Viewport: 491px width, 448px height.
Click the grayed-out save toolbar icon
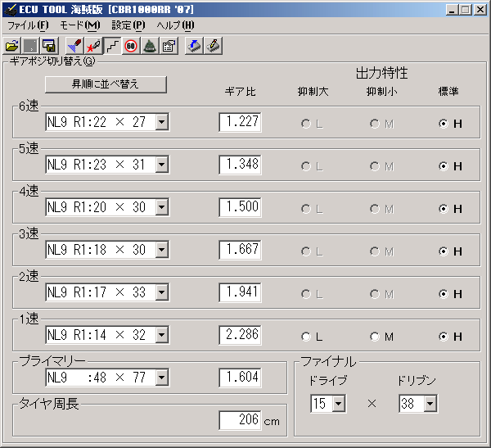point(30,46)
